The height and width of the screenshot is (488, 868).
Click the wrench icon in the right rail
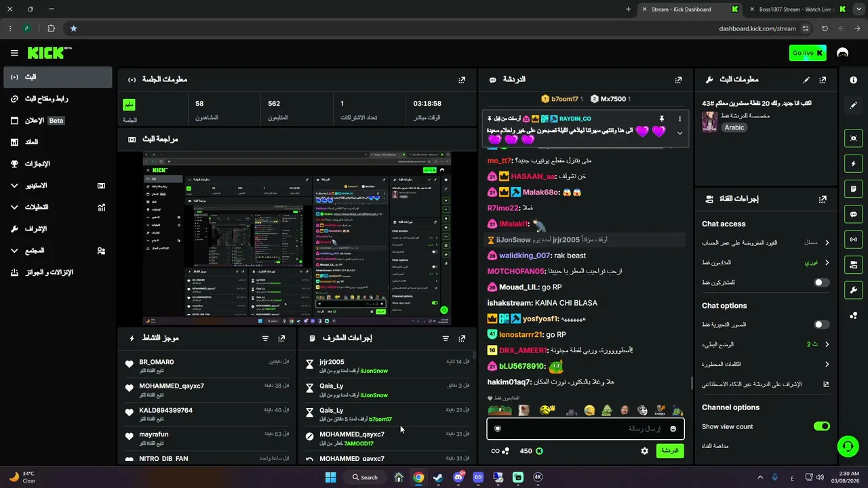853,290
